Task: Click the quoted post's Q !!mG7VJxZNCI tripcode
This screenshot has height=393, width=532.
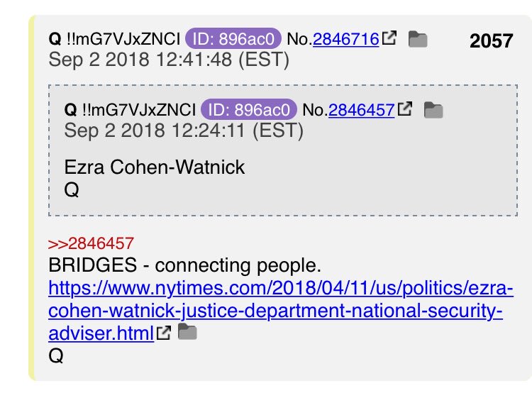Action: 130,110
